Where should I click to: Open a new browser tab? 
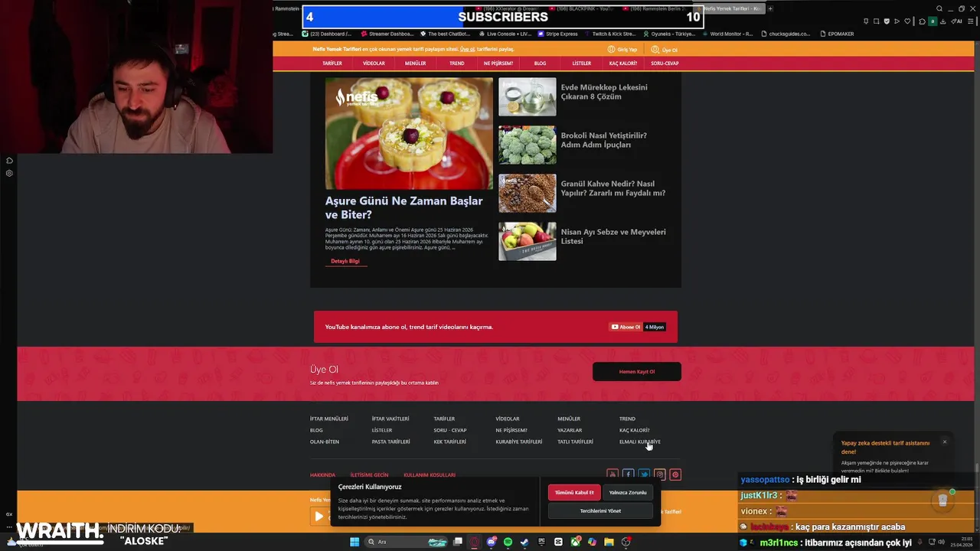pos(770,8)
